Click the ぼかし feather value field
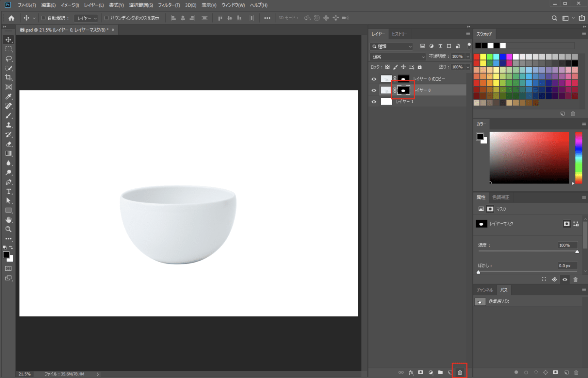This screenshot has height=378, width=588. coord(567,266)
